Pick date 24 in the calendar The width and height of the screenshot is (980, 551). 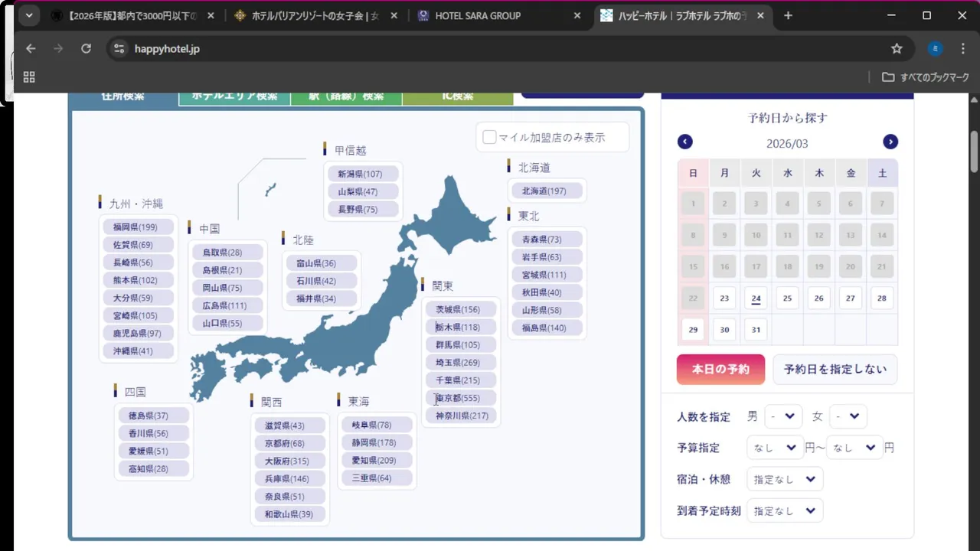click(756, 298)
